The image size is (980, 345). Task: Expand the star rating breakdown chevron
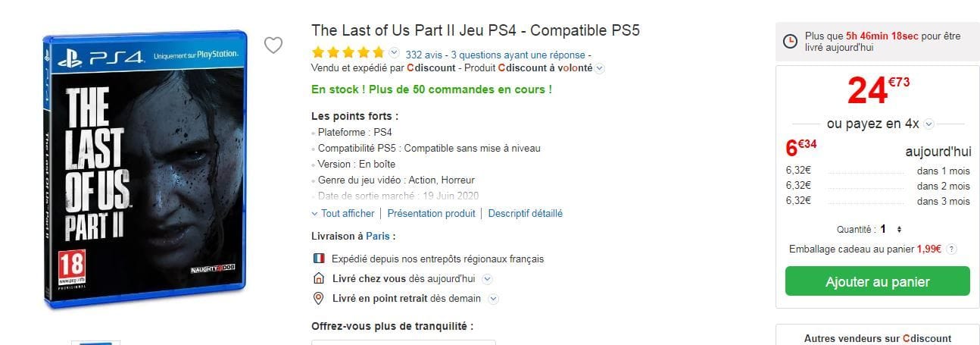click(394, 52)
